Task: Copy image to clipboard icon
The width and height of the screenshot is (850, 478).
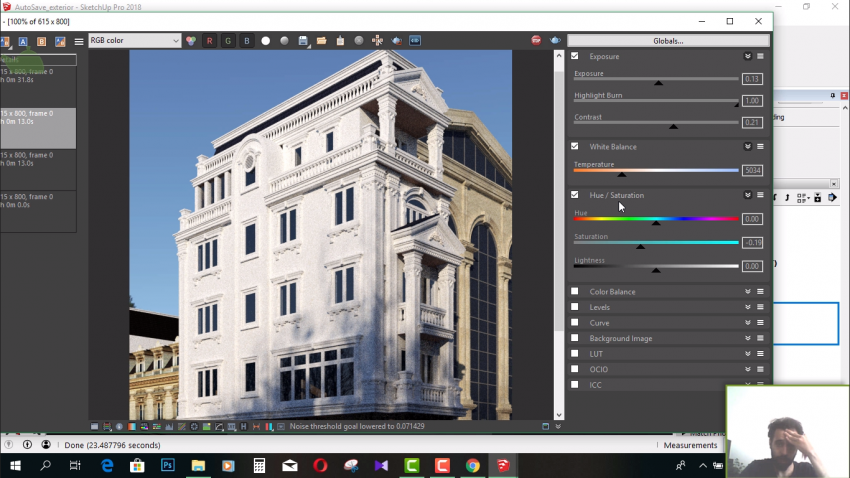Action: coord(340,41)
